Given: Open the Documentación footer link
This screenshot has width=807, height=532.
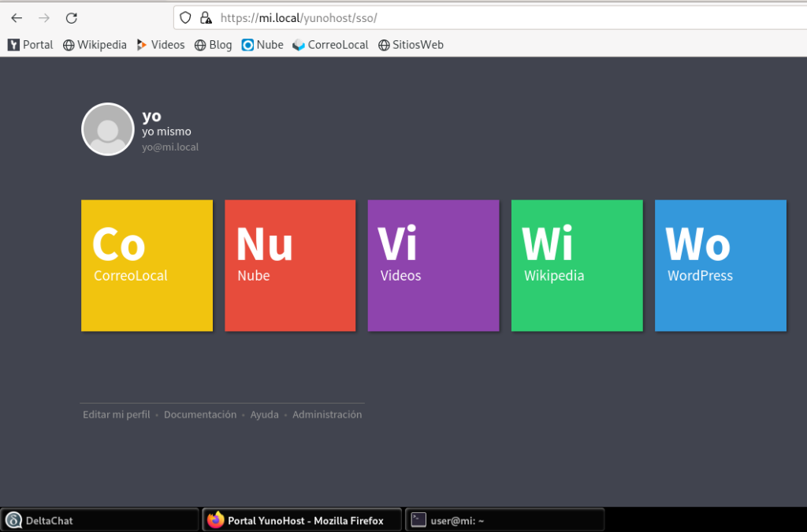Looking at the screenshot, I should coord(200,415).
